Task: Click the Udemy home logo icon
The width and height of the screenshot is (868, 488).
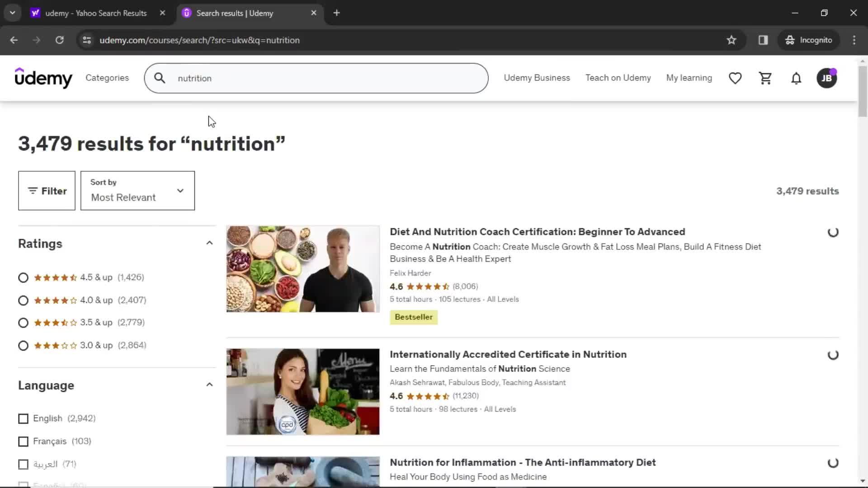Action: pos(43,78)
